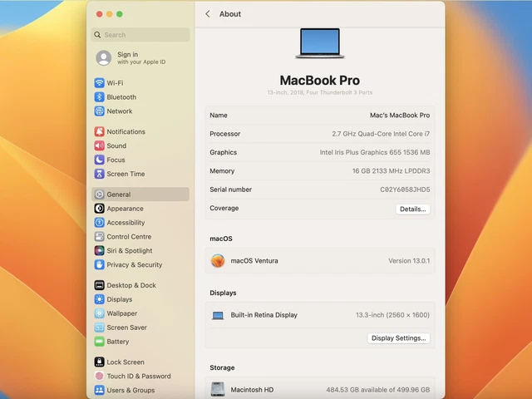Image resolution: width=532 pixels, height=399 pixels.
Task: Click the macOS Ventura logo icon
Action: [218, 261]
